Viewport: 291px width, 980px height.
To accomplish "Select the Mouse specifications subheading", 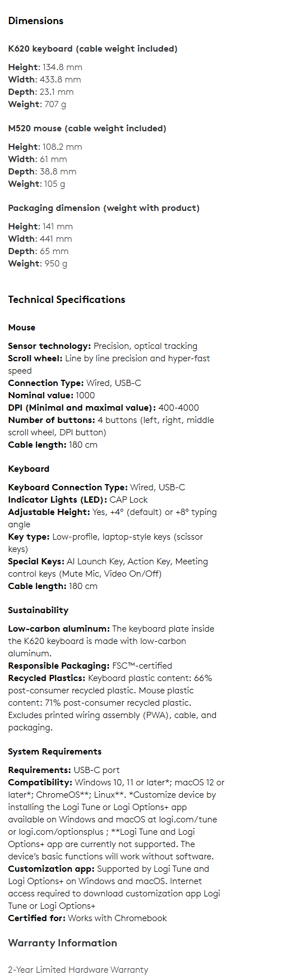I will coord(22,328).
